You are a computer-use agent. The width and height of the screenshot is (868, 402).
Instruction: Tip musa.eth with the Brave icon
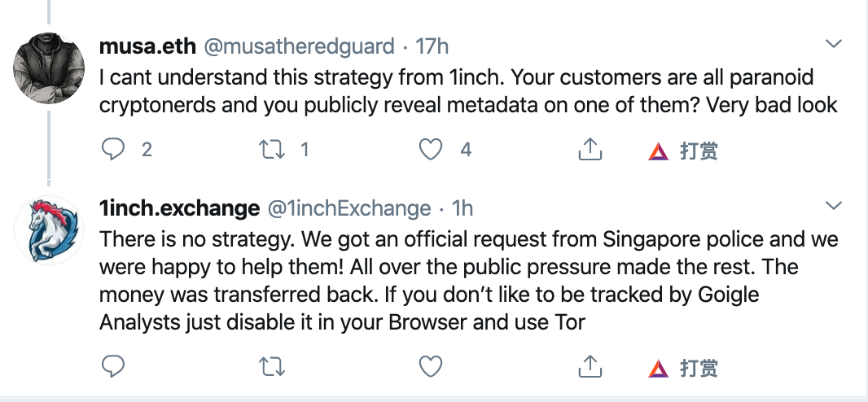pos(682,151)
